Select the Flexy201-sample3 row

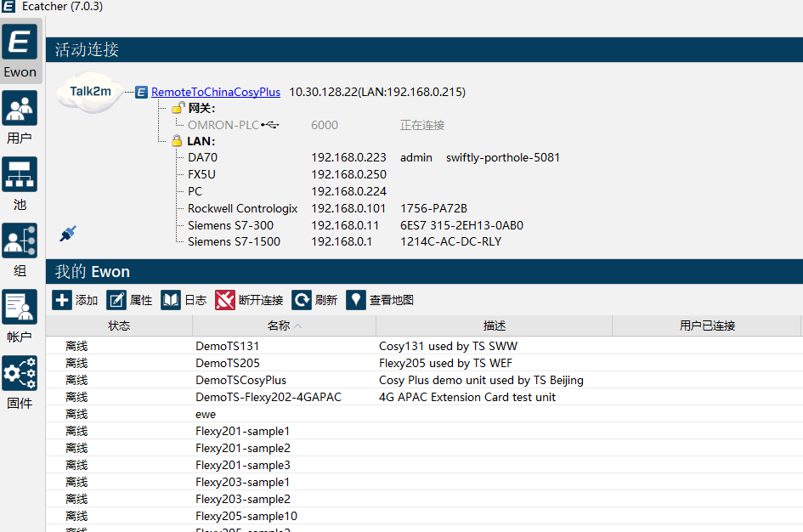[x=424, y=465]
